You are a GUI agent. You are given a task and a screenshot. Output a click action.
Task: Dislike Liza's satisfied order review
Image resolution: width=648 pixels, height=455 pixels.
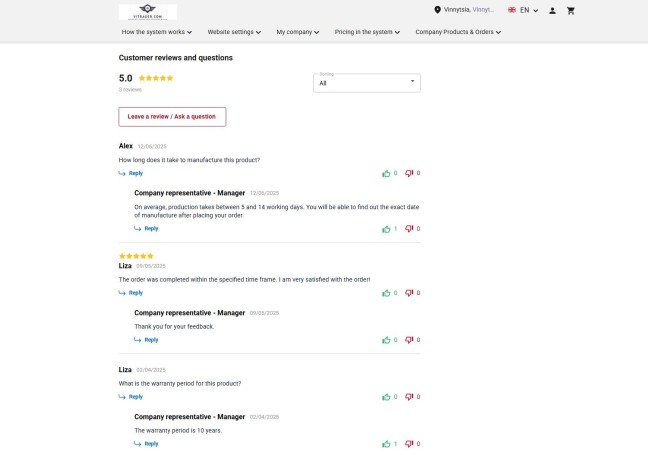(409, 293)
